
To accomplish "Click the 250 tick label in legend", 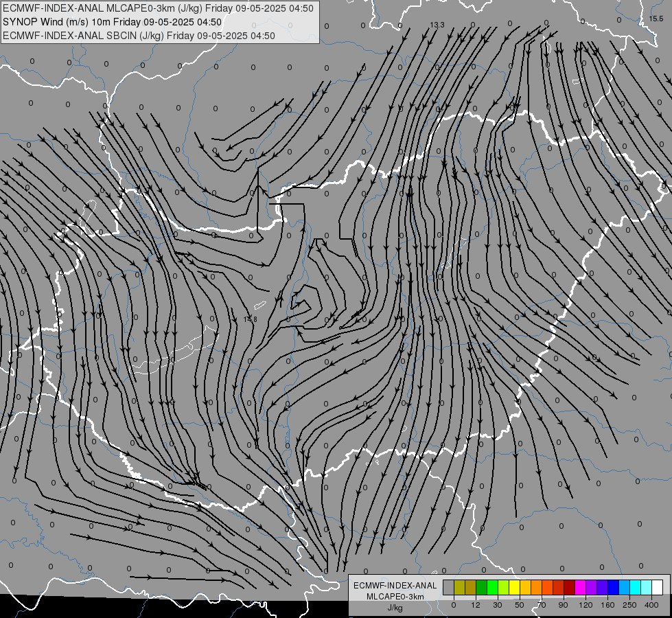I will (629, 605).
